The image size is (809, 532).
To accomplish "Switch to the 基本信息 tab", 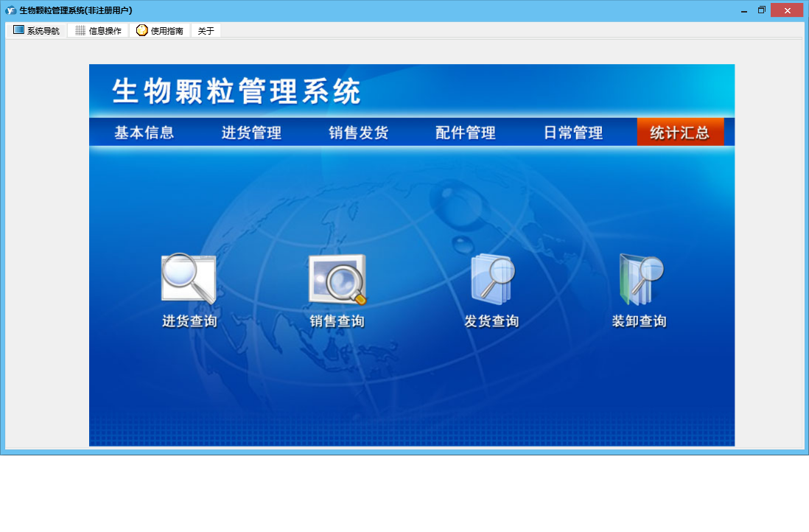I will tap(144, 133).
